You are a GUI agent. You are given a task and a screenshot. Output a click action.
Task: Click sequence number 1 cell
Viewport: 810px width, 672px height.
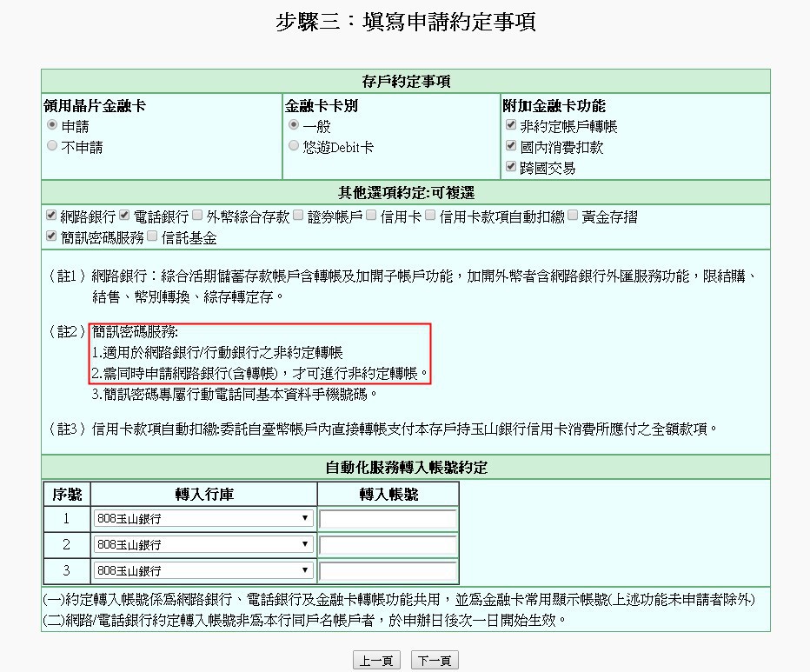click(x=67, y=518)
